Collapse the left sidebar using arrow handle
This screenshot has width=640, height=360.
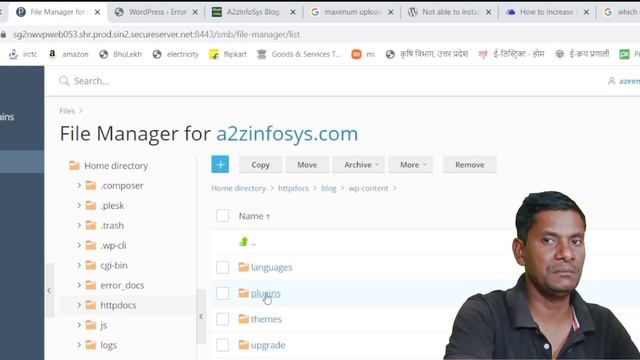49,291
